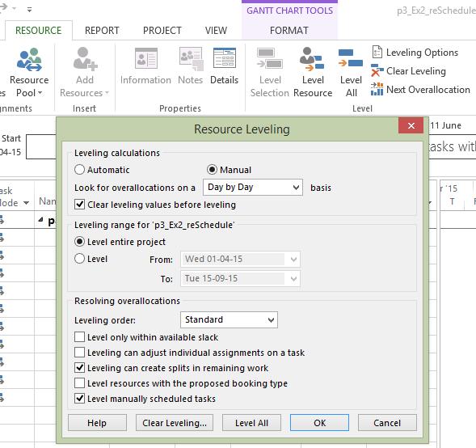Open the Resource Pool menu icon
The height and width of the screenshot is (448, 476).
click(x=29, y=72)
